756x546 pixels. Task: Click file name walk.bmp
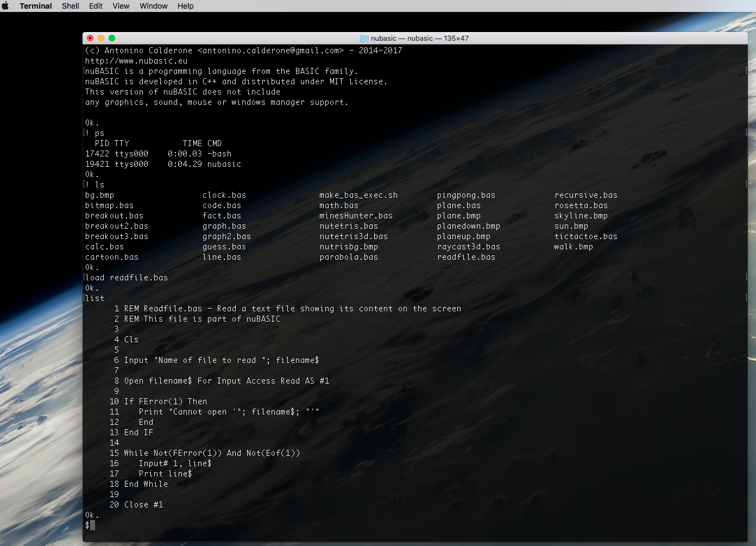pyautogui.click(x=574, y=247)
